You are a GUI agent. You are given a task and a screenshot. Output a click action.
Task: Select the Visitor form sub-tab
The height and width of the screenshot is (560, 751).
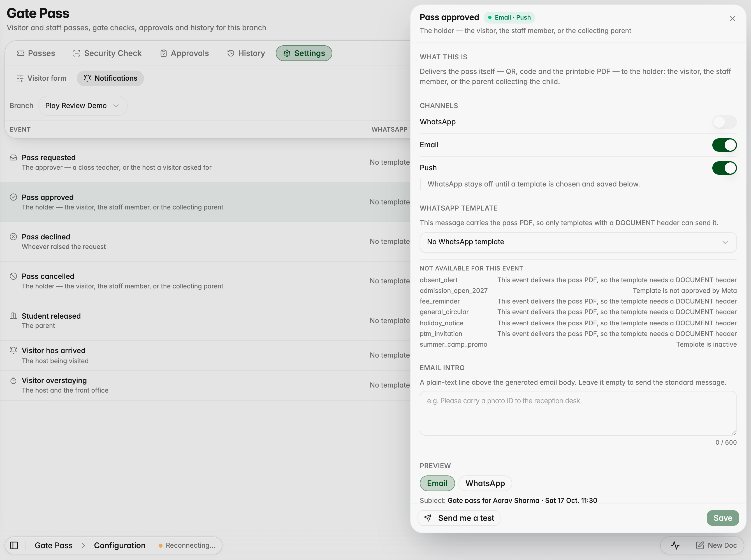(x=42, y=78)
